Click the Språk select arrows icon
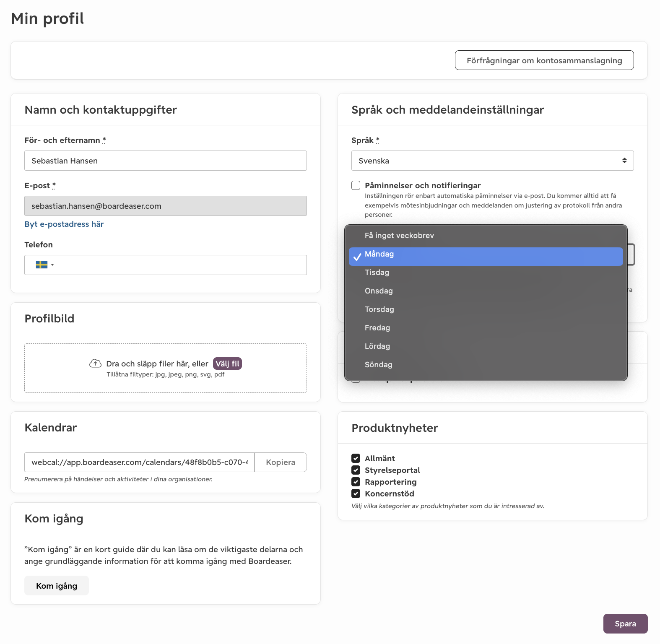660x644 pixels. coord(624,161)
